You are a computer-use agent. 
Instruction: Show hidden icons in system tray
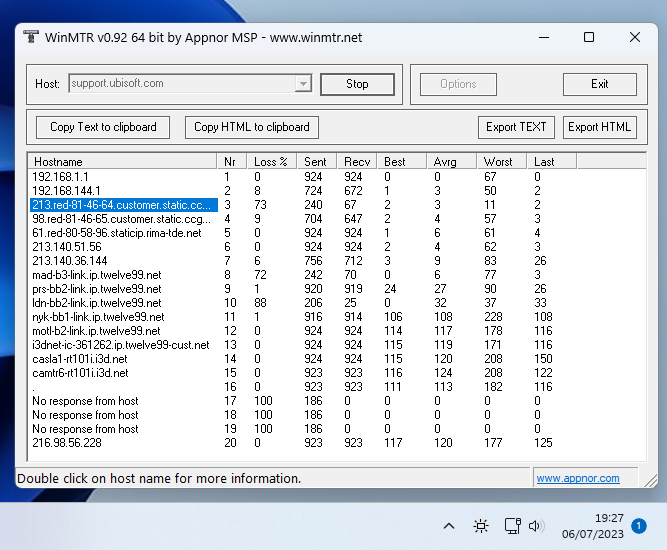coord(449,526)
